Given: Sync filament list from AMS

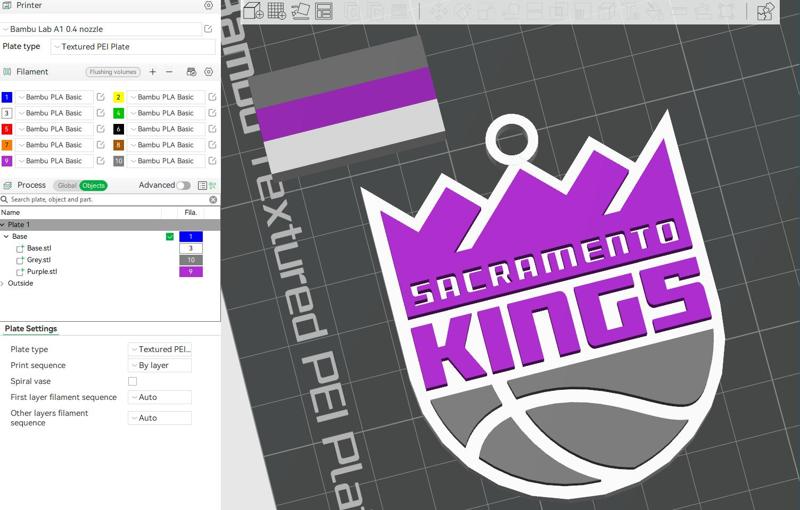Looking at the screenshot, I should pos(191,72).
